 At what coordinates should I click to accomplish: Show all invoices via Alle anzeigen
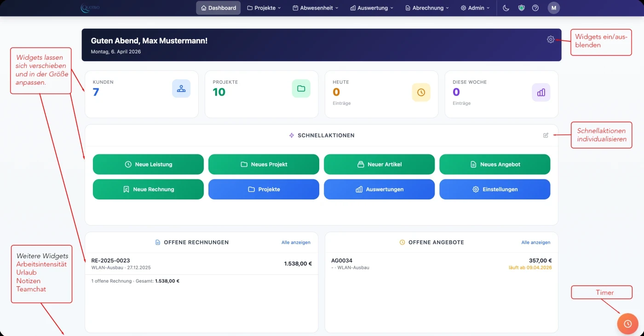tap(296, 242)
